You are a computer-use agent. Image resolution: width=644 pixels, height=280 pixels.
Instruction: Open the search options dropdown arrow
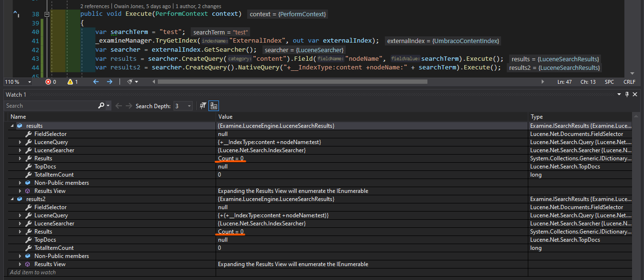click(x=109, y=106)
